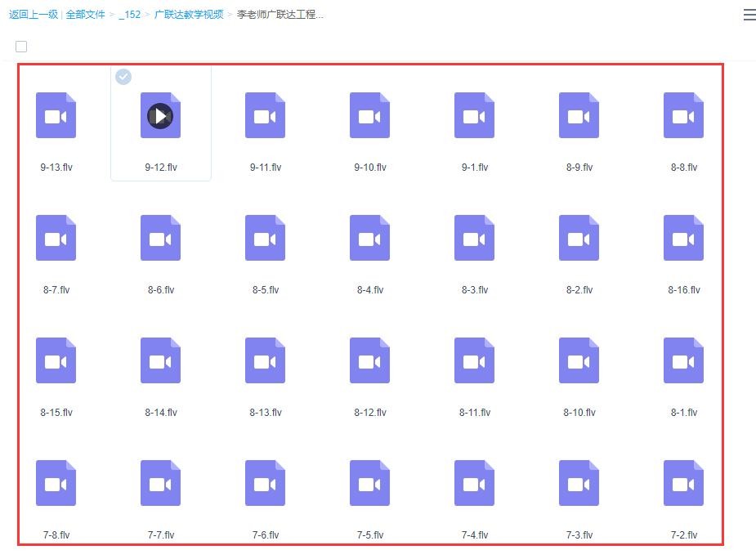Go back via 返回上一级 link

click(33, 15)
